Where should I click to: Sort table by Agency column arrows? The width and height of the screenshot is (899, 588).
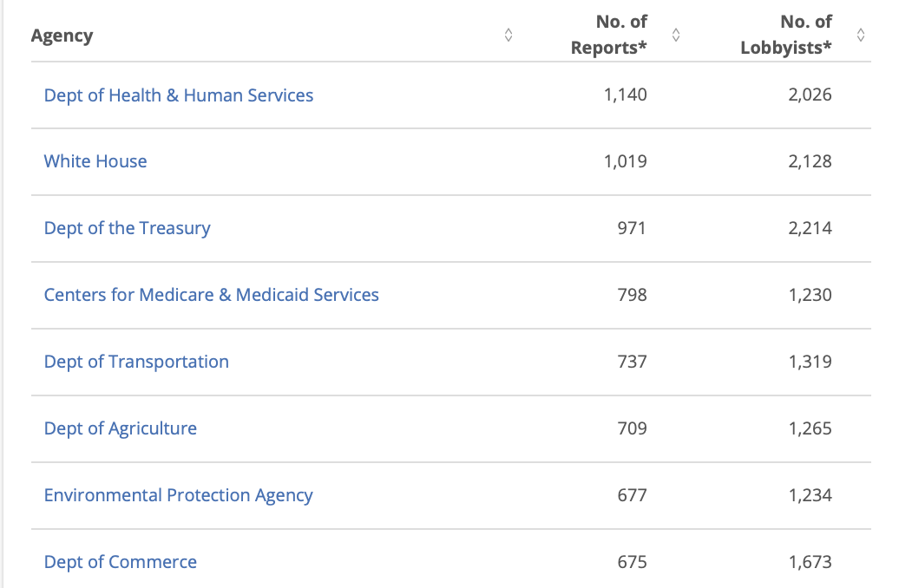[x=508, y=35]
